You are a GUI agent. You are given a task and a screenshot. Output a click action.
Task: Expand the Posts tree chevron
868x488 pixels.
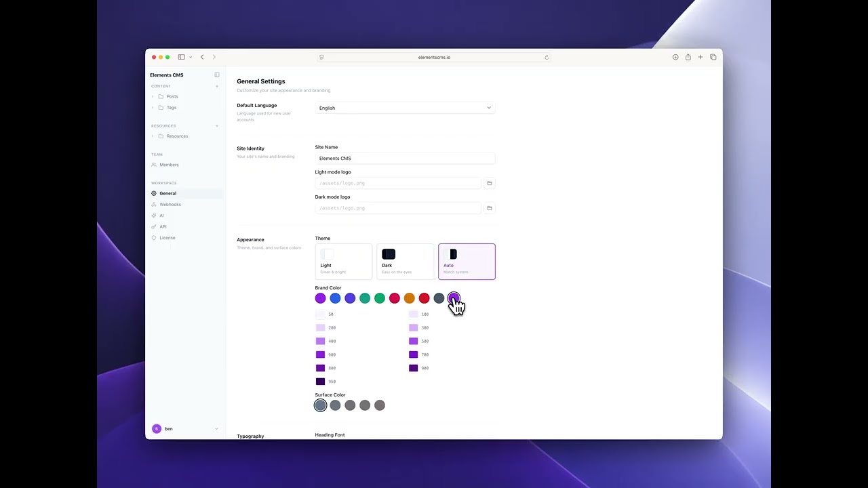[153, 96]
